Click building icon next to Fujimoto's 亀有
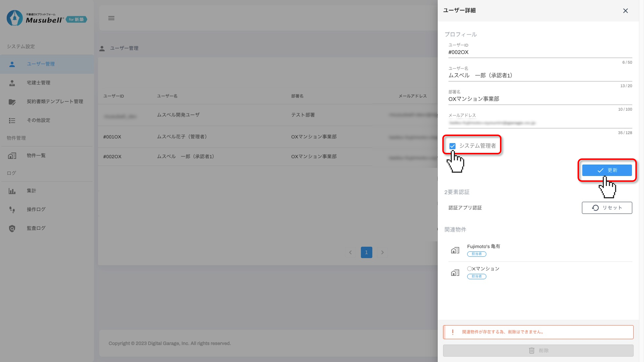Viewport: 644px width, 362px height. 455,250
